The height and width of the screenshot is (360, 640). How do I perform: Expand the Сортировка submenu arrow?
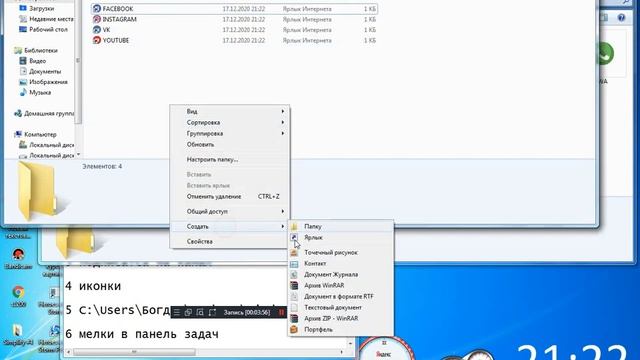(282, 122)
